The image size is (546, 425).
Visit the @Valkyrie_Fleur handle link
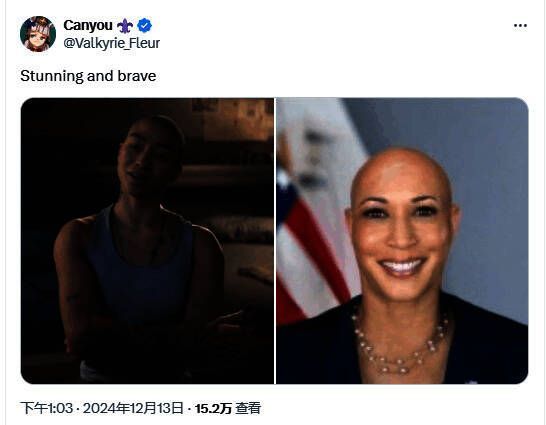(111, 43)
